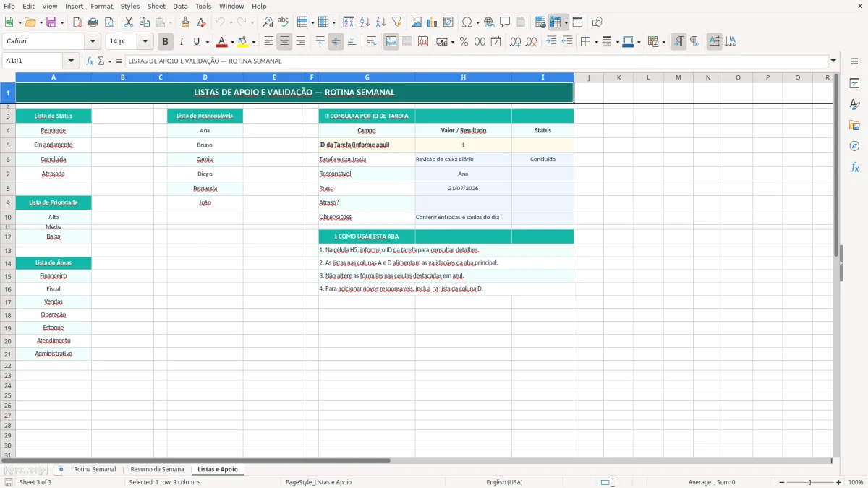Open headers and footers dialog
Image resolution: width=868 pixels, height=488 pixels.
click(522, 22)
